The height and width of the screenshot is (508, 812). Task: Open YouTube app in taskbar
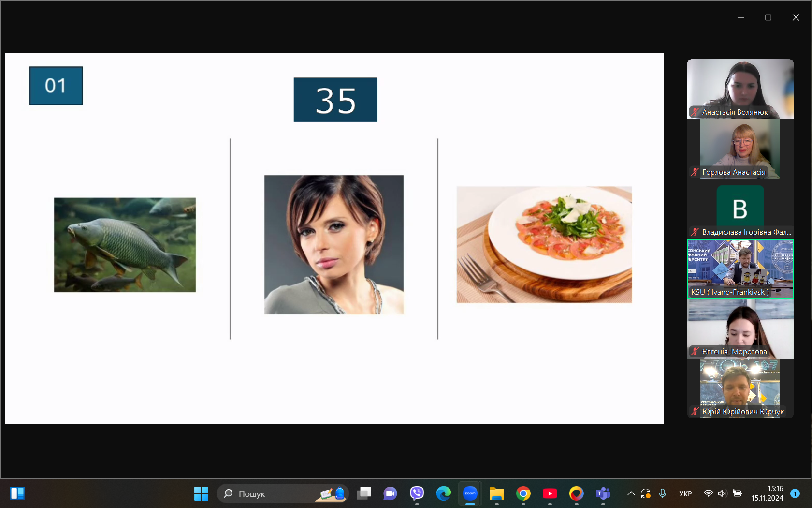tap(550, 493)
